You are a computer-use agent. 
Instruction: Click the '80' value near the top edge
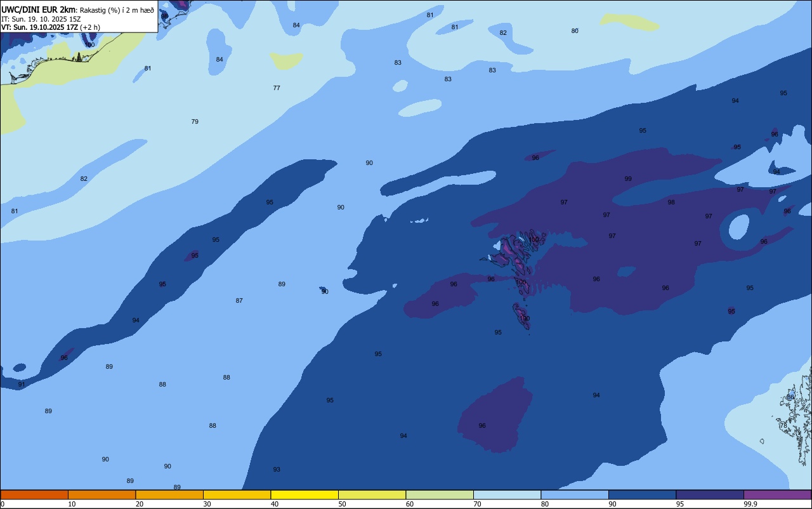coord(575,31)
